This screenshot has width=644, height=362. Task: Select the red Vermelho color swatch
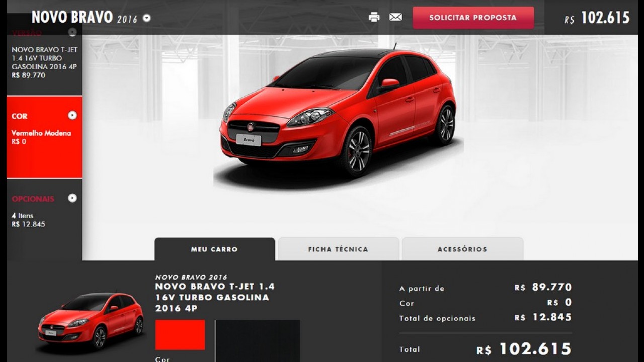tap(180, 335)
